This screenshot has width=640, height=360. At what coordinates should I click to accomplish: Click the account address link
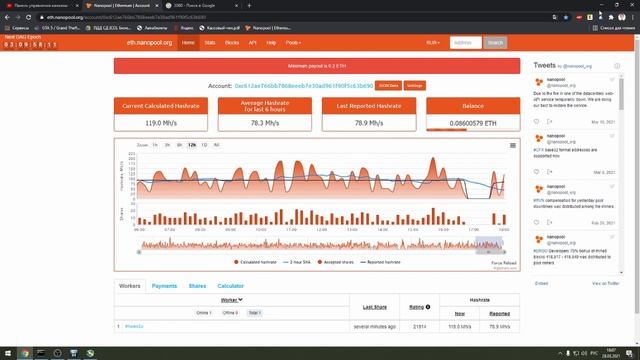click(x=304, y=86)
